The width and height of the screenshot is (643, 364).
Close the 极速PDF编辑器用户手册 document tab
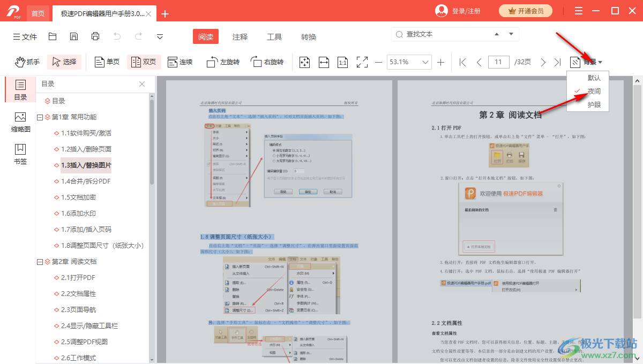tap(149, 14)
